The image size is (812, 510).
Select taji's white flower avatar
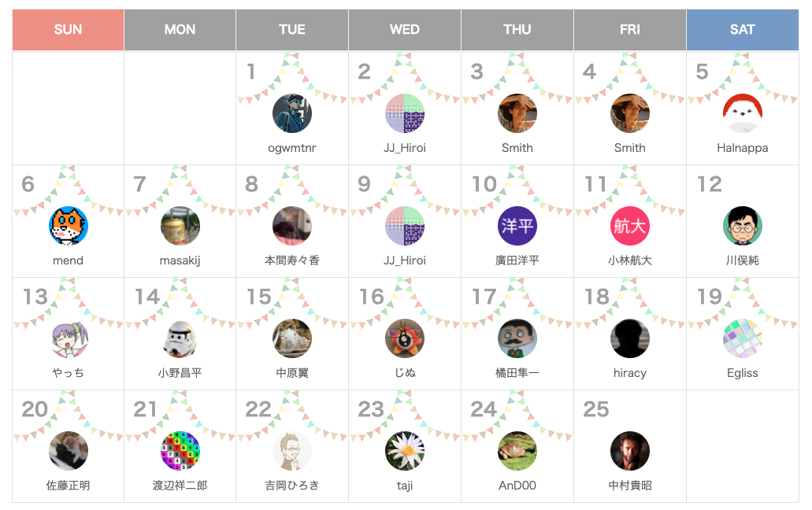pos(405,451)
